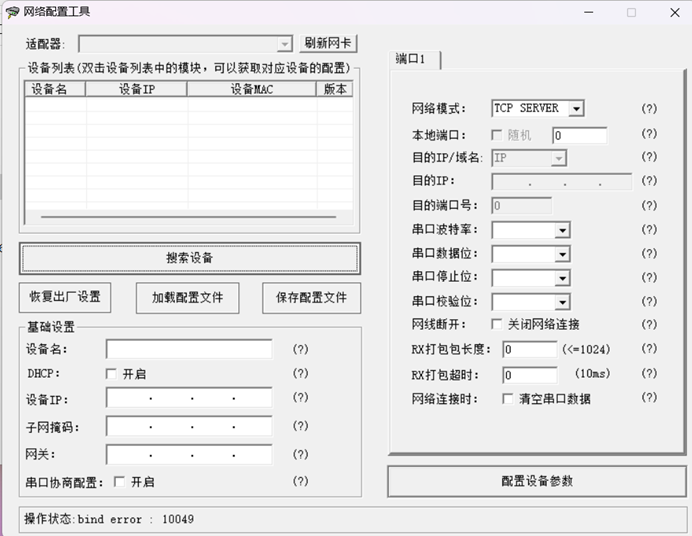Click the (?) help next to 本地端口

(649, 134)
